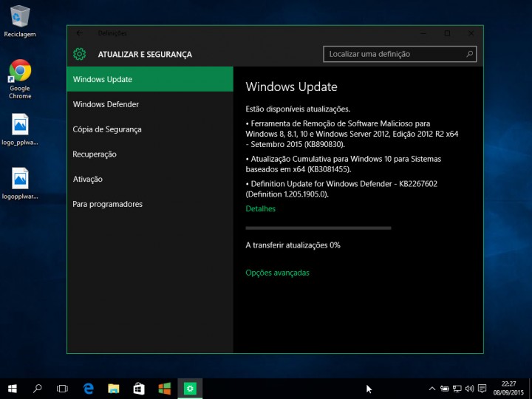Open the Store from the taskbar
The width and height of the screenshot is (532, 399).
tap(139, 389)
